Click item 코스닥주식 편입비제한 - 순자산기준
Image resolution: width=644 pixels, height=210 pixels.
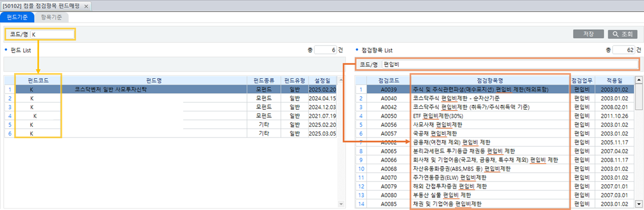pyautogui.click(x=456, y=98)
